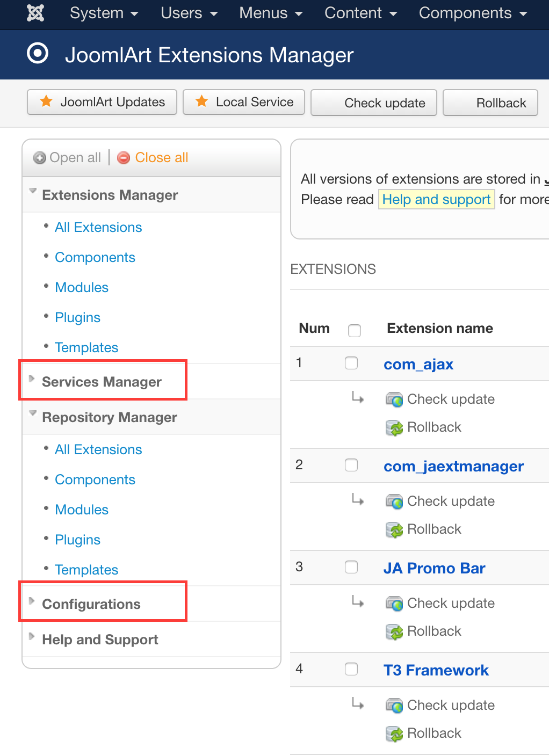Click the Joomla logo icon in top bar
Image resolution: width=549 pixels, height=756 pixels.
(35, 13)
